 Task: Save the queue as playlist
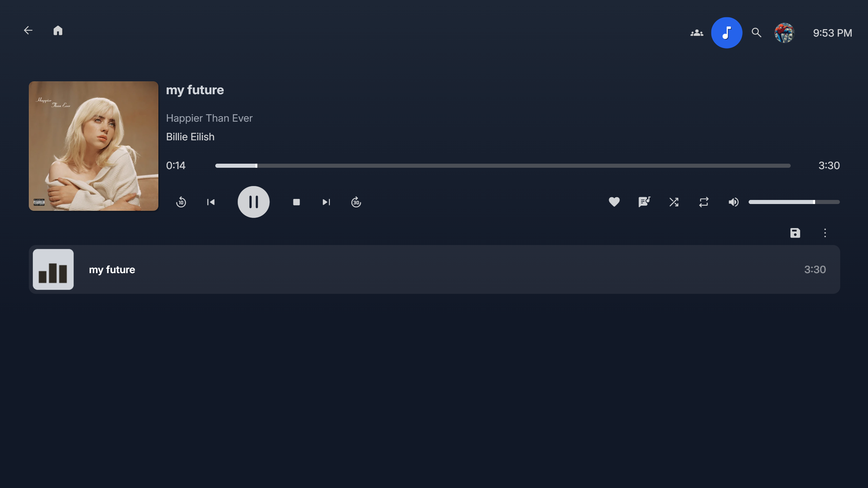[795, 233]
